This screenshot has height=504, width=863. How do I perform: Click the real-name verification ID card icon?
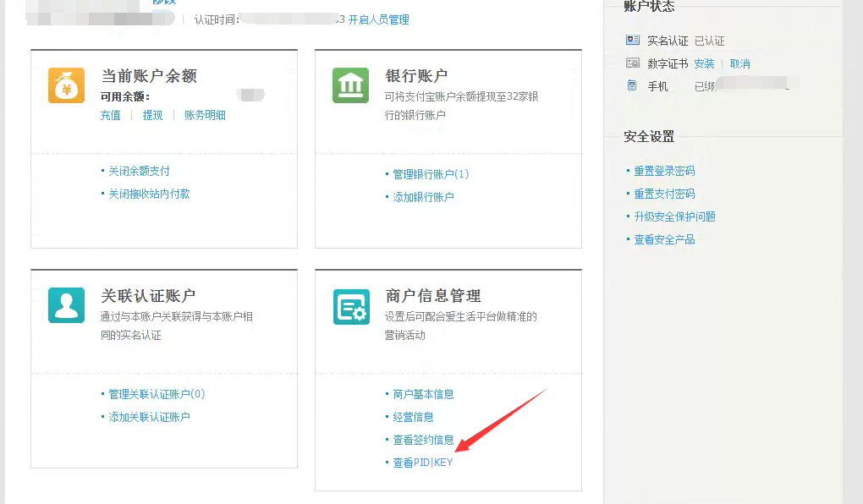[633, 40]
